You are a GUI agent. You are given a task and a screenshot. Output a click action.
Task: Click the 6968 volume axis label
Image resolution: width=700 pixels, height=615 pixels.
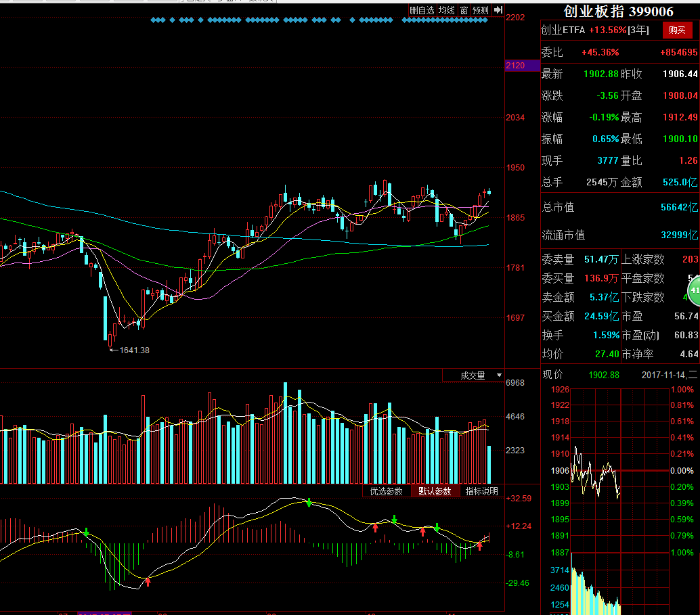click(x=515, y=383)
